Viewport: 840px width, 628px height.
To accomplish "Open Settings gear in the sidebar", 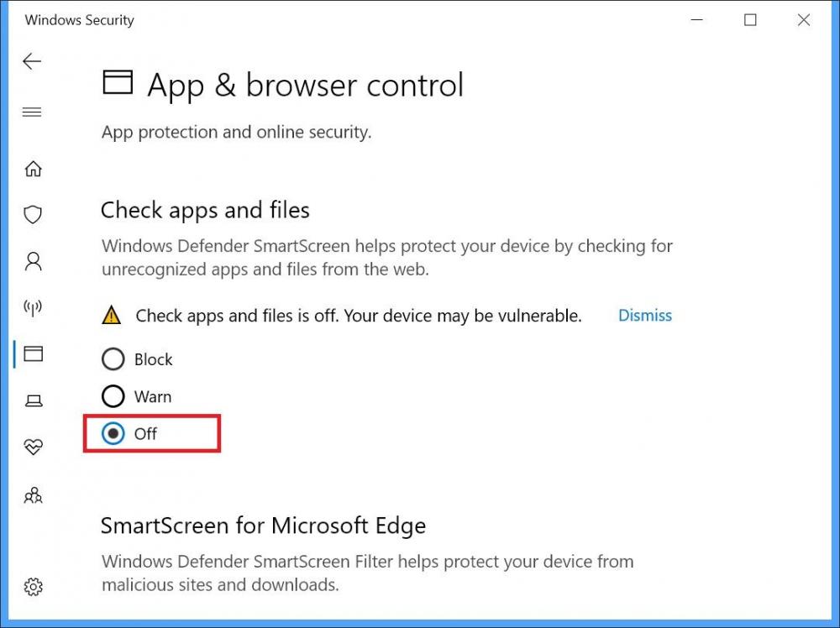I will point(34,587).
